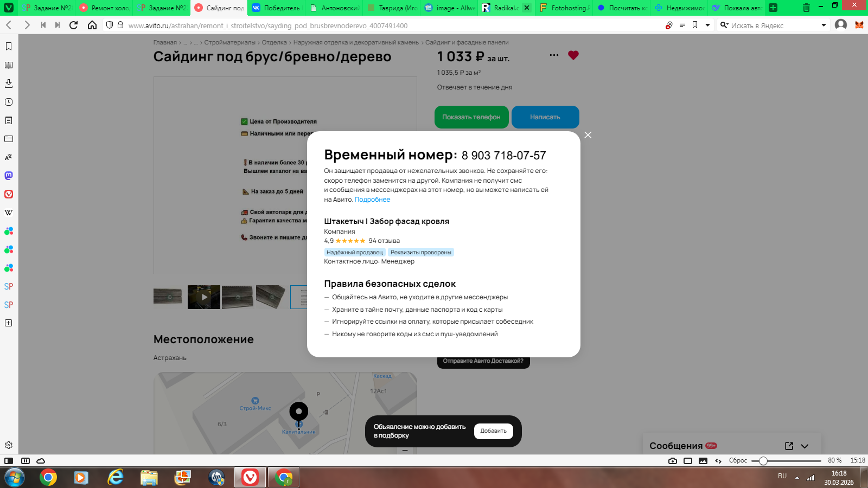Viewport: 868px width, 488px height.
Task: Collapse the Сообщения panel chevron
Action: (x=805, y=446)
